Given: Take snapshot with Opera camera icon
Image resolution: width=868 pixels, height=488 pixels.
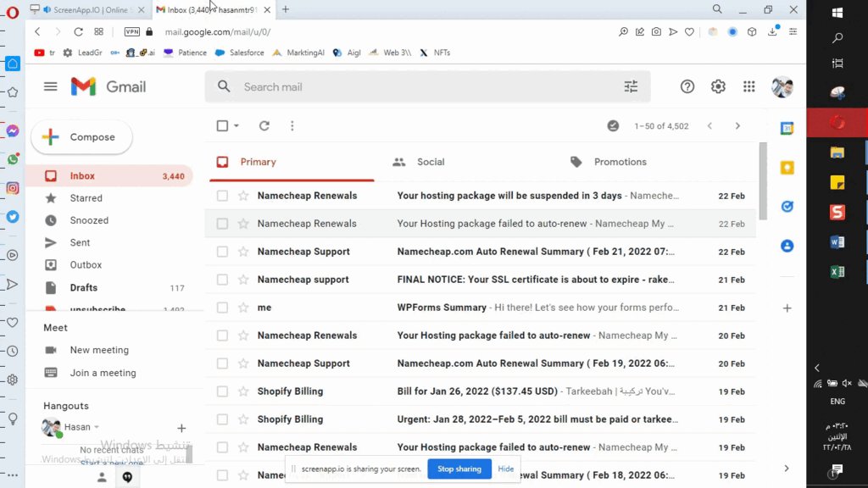Looking at the screenshot, I should tap(656, 32).
